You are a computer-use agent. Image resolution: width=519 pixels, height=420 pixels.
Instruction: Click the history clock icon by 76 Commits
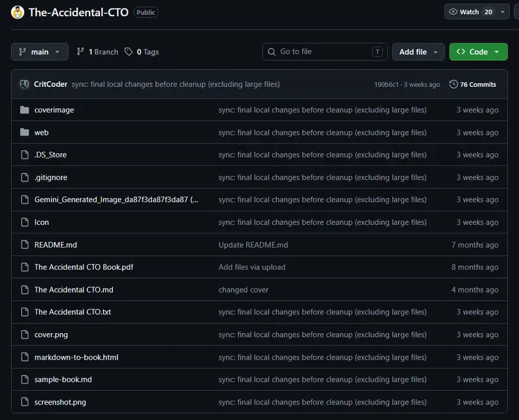(x=453, y=84)
